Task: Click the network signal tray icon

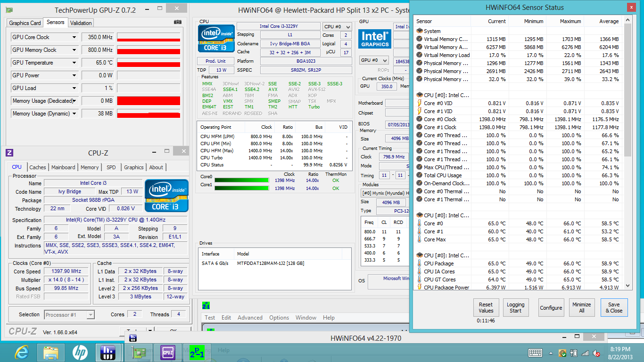Action: (585, 353)
